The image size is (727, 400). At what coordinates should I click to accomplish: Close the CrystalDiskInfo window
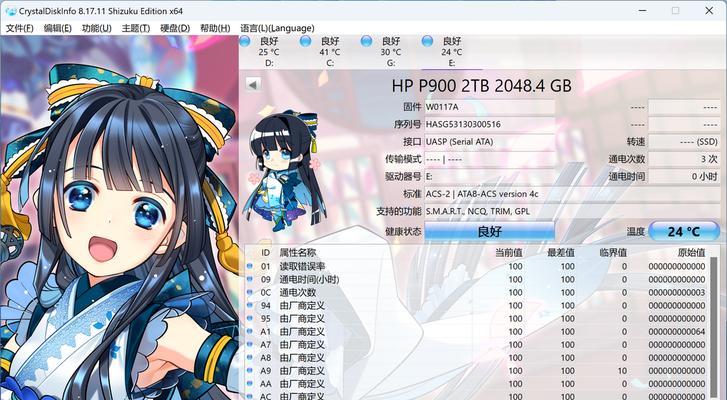coord(709,11)
